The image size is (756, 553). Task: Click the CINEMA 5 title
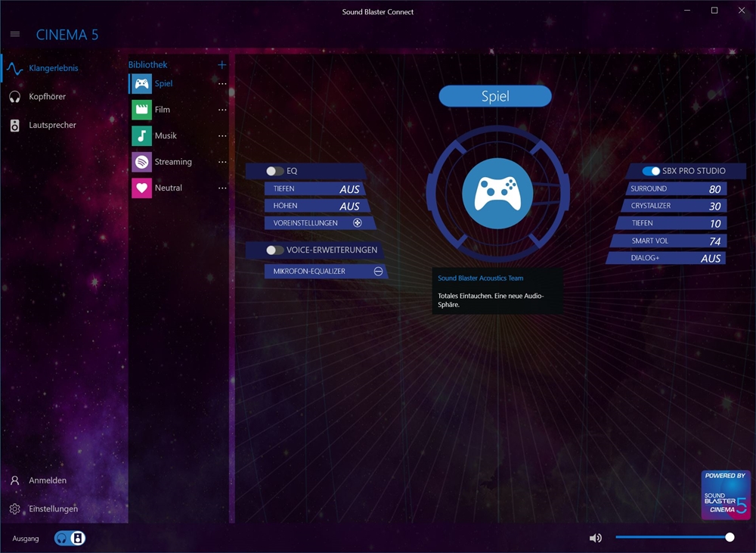[x=67, y=35]
